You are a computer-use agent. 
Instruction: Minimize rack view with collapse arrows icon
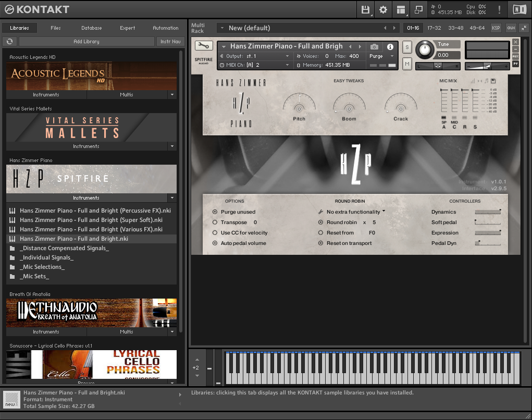(x=524, y=28)
